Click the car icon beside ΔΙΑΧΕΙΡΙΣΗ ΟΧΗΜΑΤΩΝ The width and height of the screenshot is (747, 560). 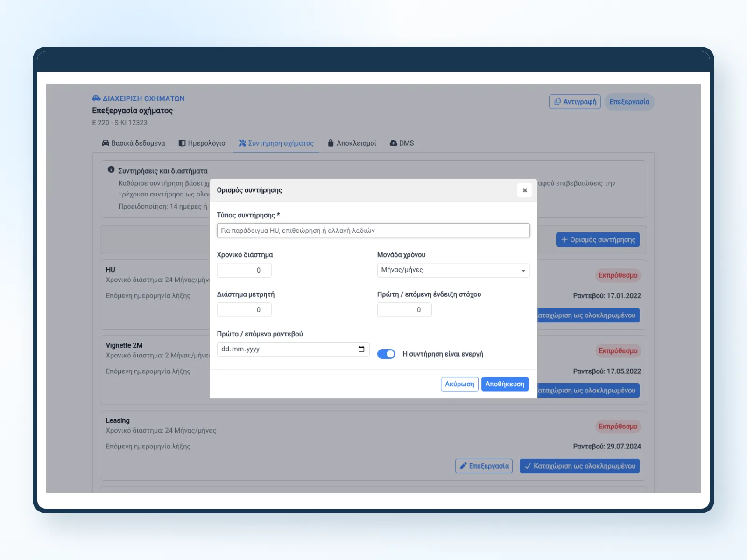tap(96, 98)
